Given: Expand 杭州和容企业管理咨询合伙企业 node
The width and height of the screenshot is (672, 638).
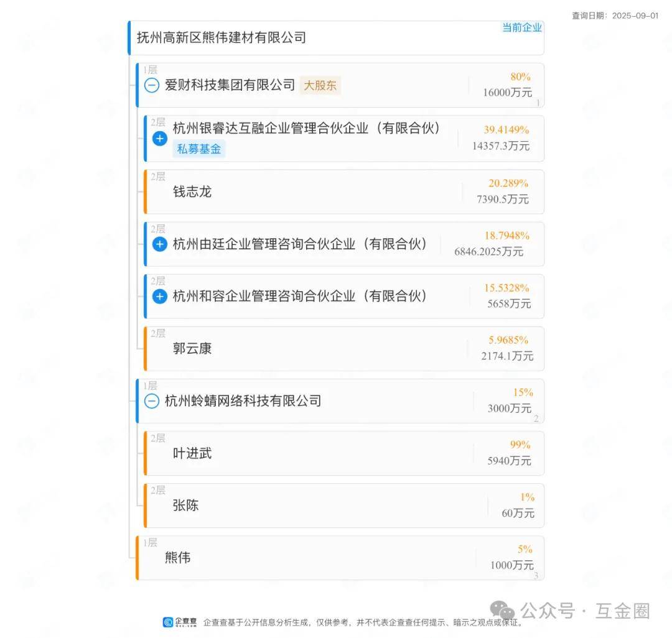Looking at the screenshot, I should tap(160, 296).
